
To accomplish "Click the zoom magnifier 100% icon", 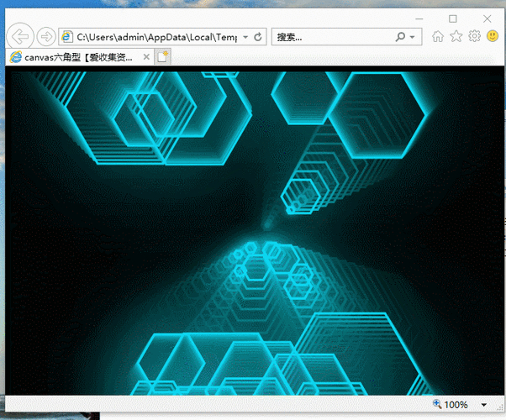I will point(437,404).
